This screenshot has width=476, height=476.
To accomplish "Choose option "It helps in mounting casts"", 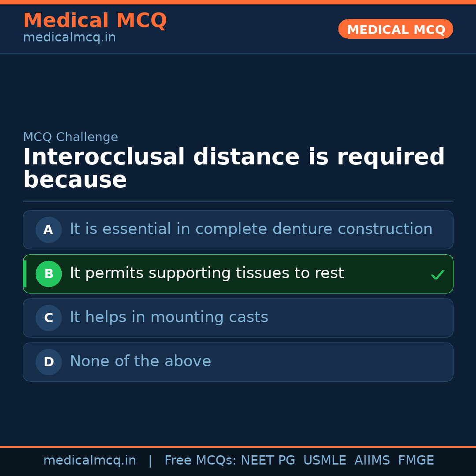I will tap(169, 317).
